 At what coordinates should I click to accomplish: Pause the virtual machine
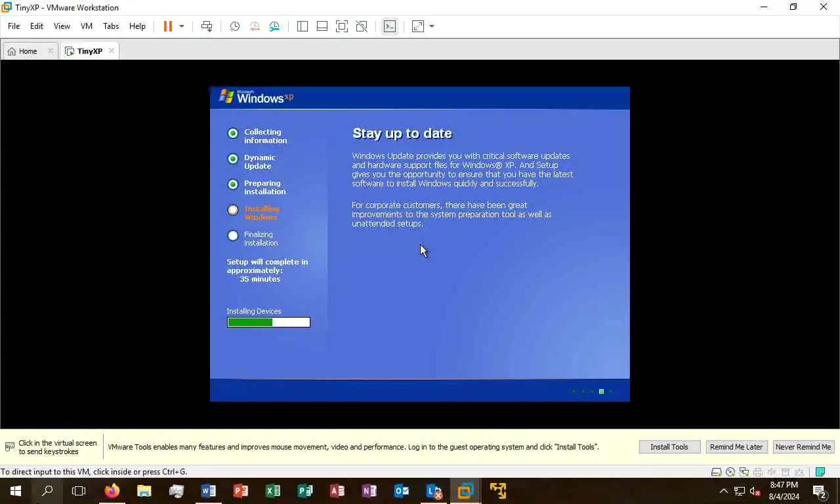168,26
